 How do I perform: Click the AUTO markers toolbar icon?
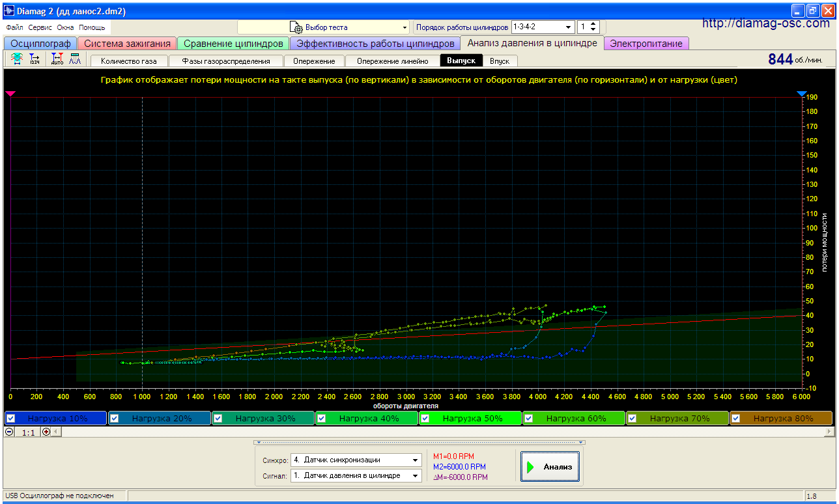57,60
